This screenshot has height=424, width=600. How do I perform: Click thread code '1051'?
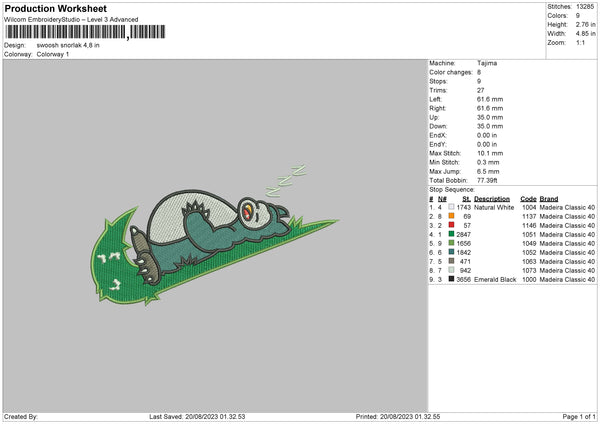coord(529,235)
